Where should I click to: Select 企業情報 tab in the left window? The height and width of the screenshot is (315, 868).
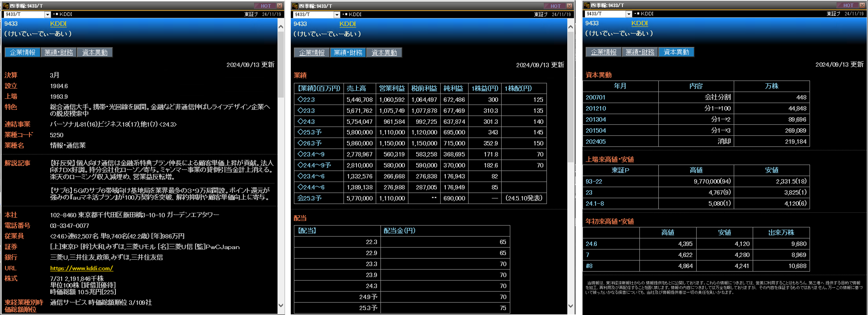pos(23,53)
